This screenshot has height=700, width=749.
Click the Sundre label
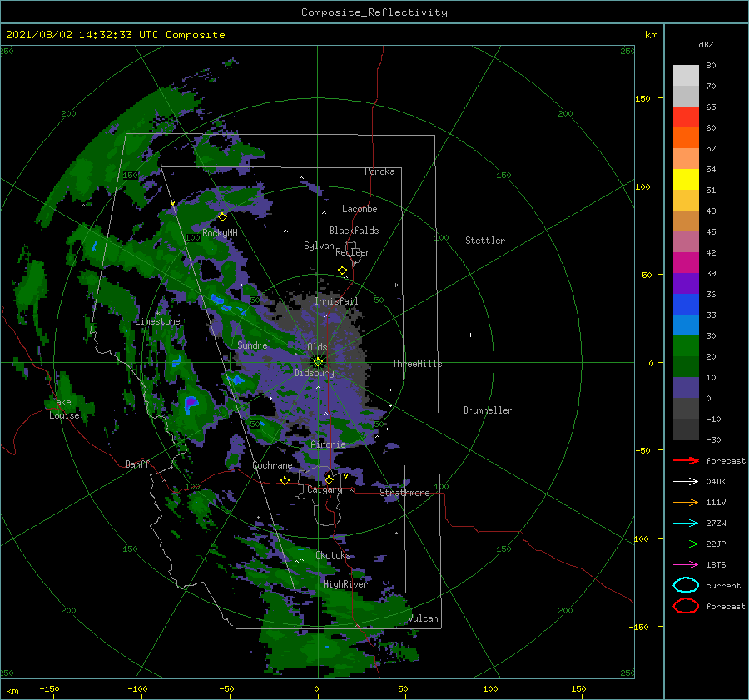click(252, 345)
